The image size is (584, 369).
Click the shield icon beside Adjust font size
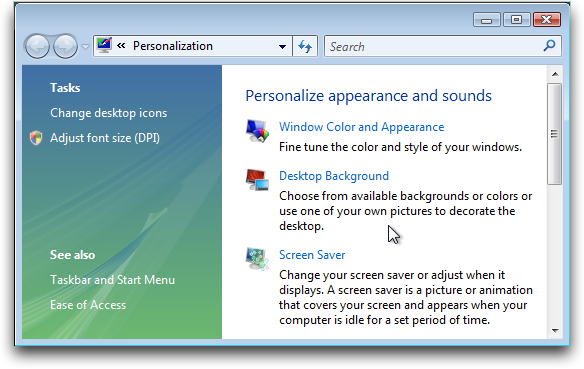(x=36, y=138)
